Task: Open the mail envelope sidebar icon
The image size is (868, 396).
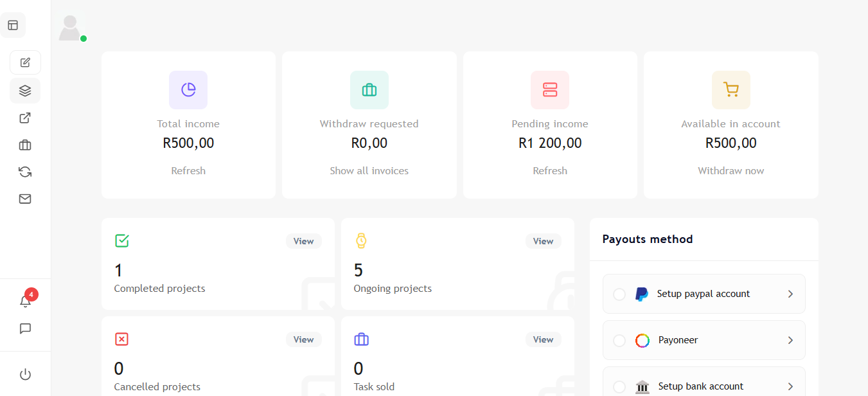Action: pos(25,199)
